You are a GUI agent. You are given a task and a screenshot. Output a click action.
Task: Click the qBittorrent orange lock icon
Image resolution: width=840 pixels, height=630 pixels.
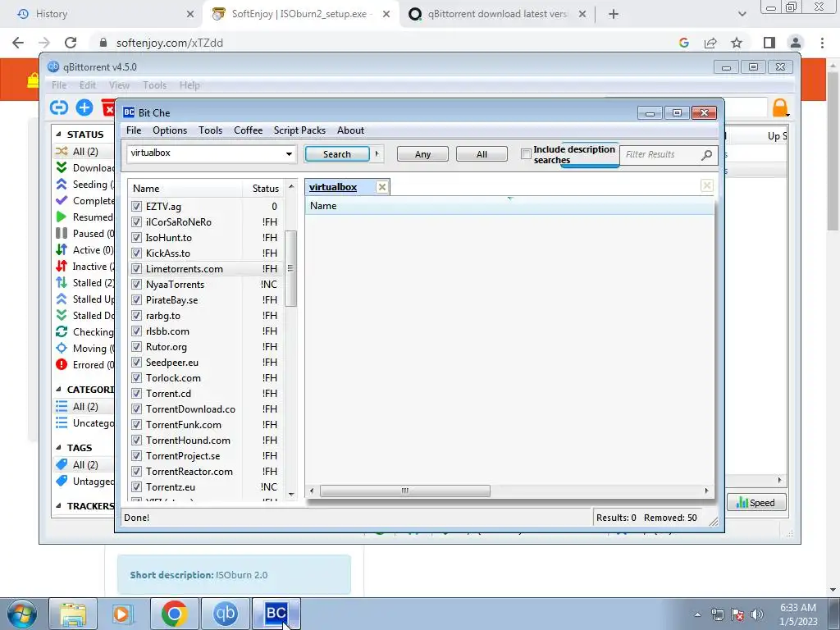coord(780,107)
